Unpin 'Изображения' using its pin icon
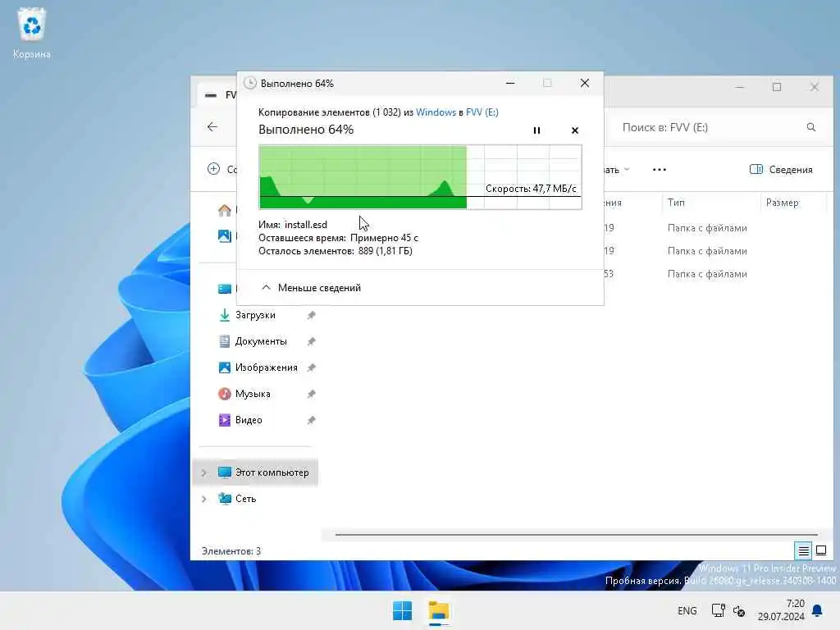Viewport: 840px width, 630px height. [x=311, y=367]
